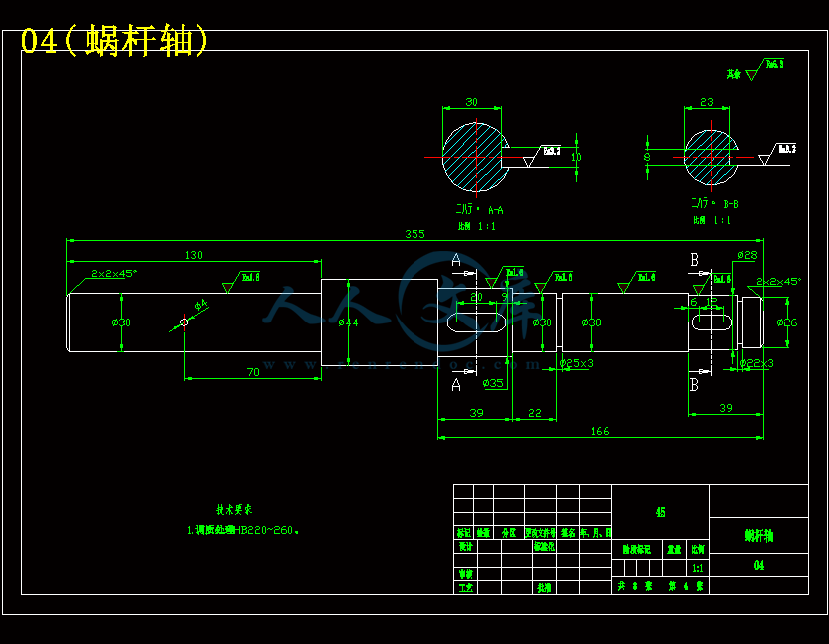Image resolution: width=829 pixels, height=644 pixels.
Task: Click the 批准 cell in title block
Action: (x=544, y=587)
